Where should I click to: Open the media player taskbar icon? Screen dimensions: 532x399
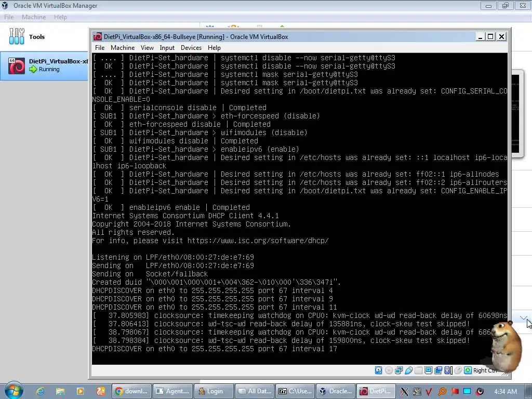click(81, 391)
